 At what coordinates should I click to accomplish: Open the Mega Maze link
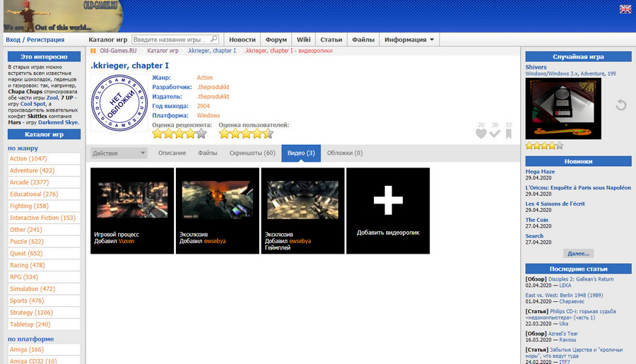tap(540, 172)
